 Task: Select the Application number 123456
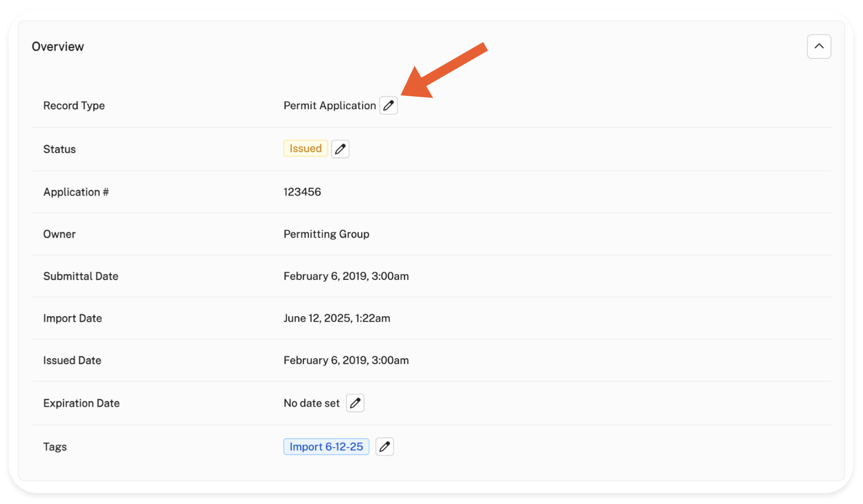[x=302, y=192]
